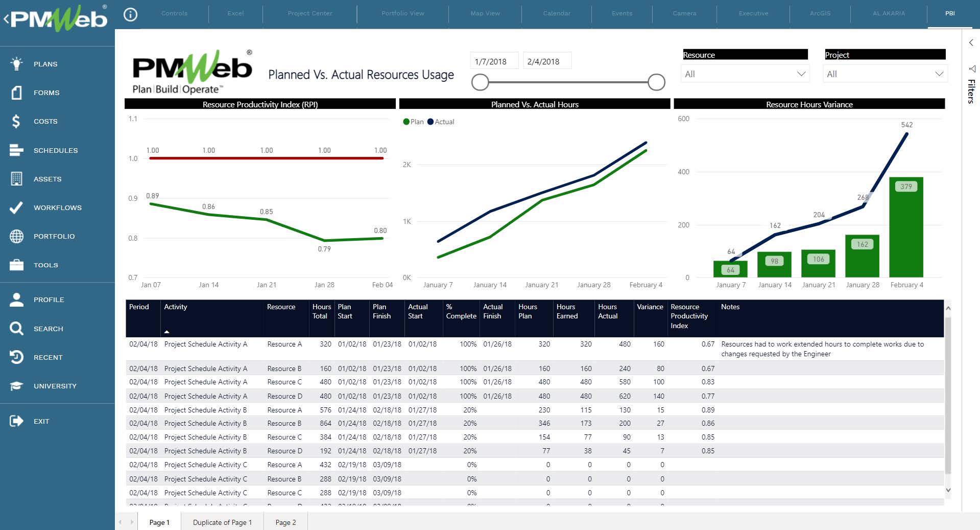Sort table by the Activity column header

[176, 307]
